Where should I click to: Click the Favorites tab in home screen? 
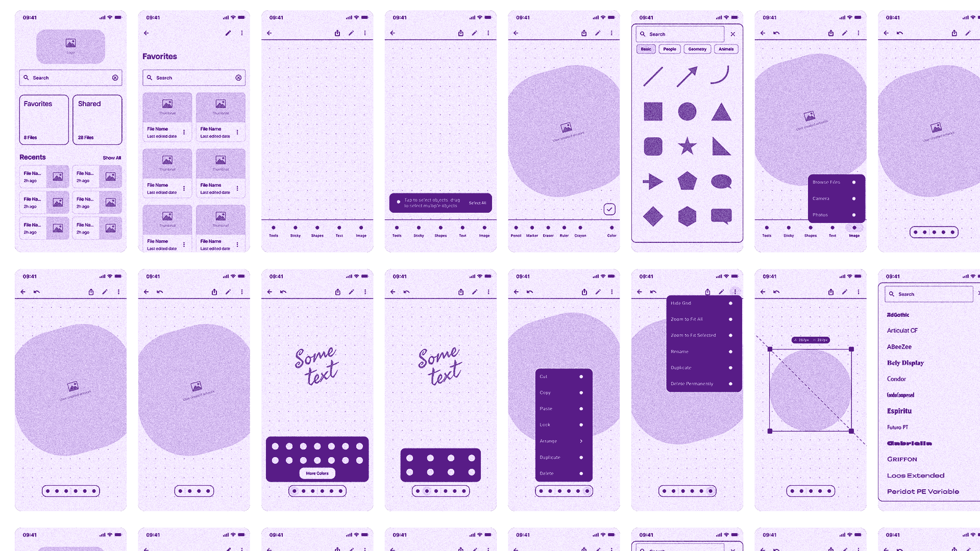[44, 119]
